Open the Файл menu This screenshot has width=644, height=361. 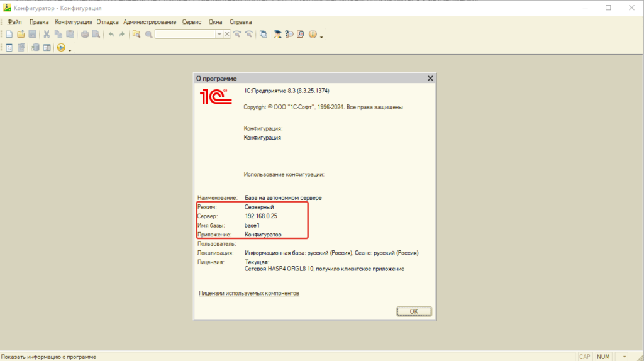click(x=14, y=22)
